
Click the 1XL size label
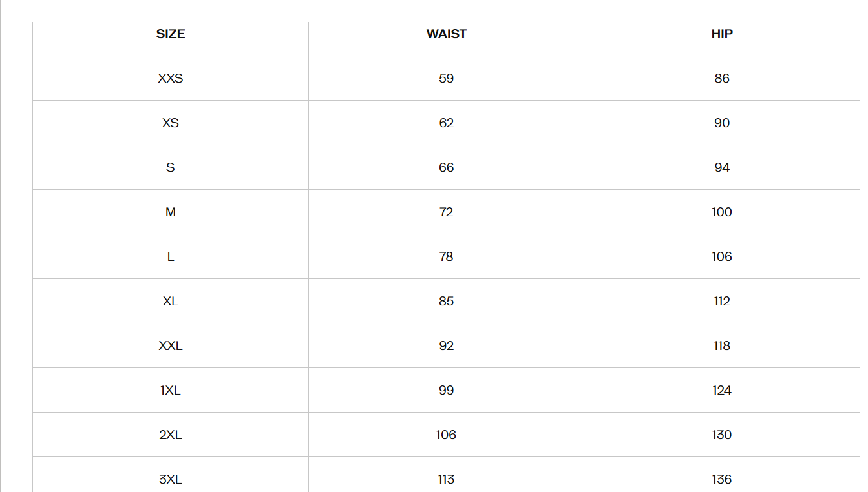point(171,391)
